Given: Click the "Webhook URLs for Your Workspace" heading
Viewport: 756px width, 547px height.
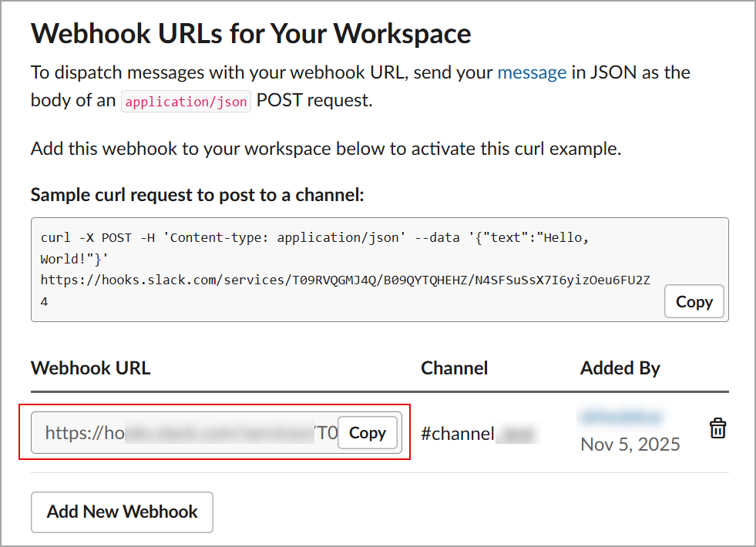Looking at the screenshot, I should pos(250,34).
